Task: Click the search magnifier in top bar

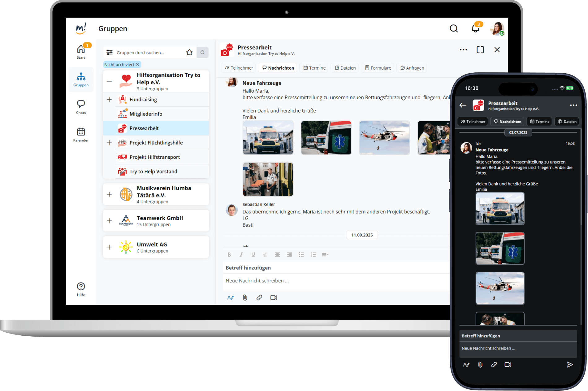Action: [x=454, y=28]
